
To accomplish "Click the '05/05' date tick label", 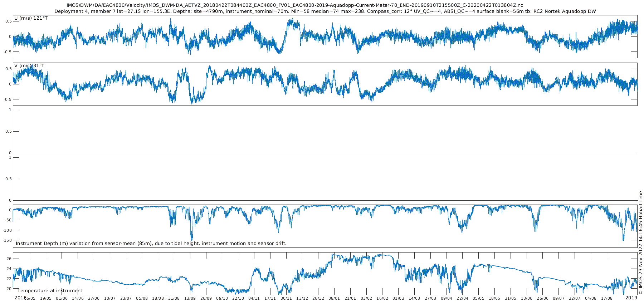I will point(478,298).
